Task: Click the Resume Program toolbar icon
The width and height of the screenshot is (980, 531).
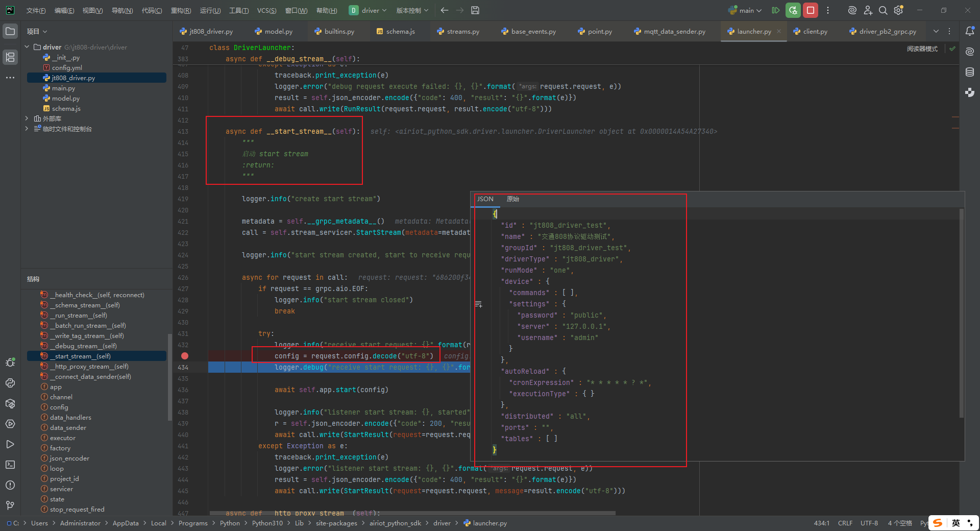Action: pos(776,10)
